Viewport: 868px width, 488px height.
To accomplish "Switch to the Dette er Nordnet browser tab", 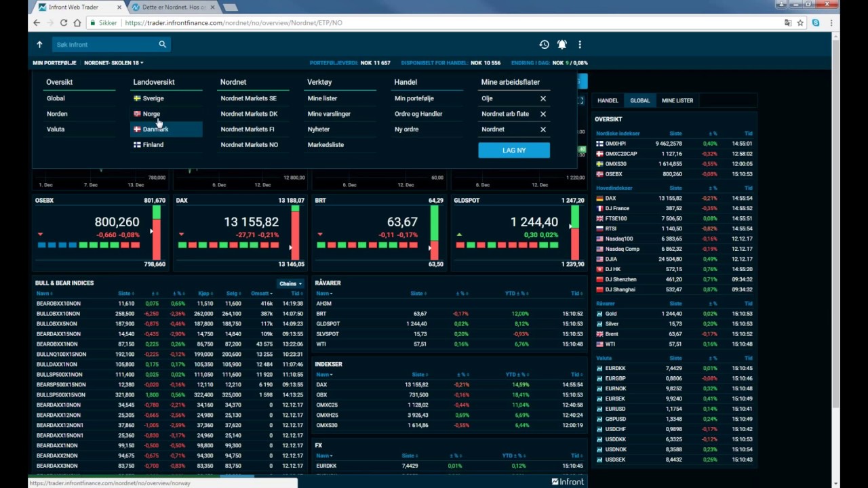I will [x=173, y=7].
